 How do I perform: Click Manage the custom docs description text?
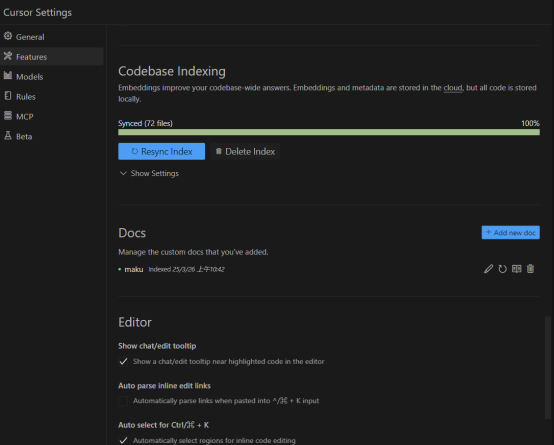click(x=193, y=252)
